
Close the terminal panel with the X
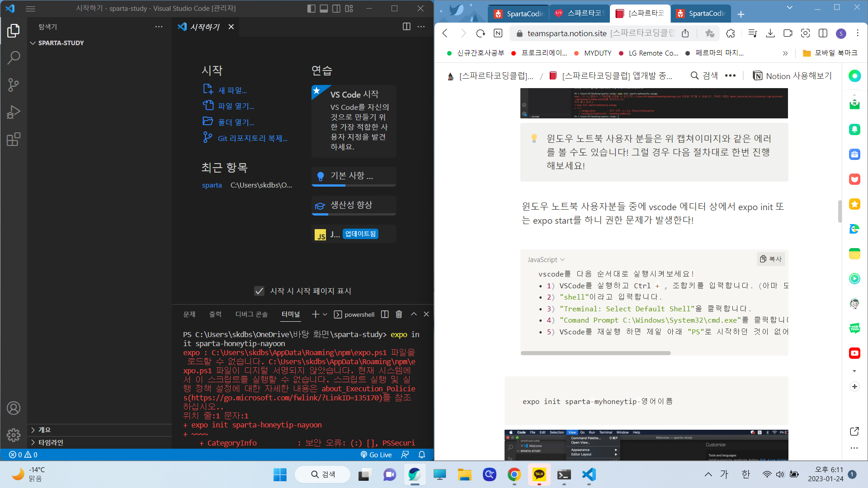click(426, 314)
